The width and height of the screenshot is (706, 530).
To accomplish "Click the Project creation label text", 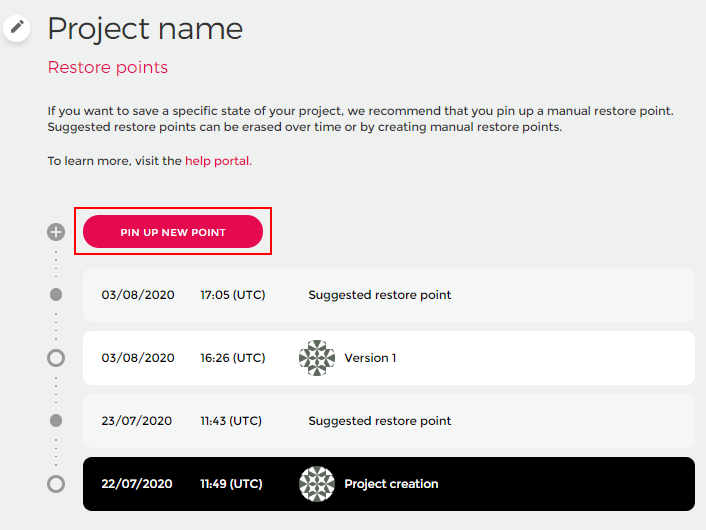I will pyautogui.click(x=391, y=484).
